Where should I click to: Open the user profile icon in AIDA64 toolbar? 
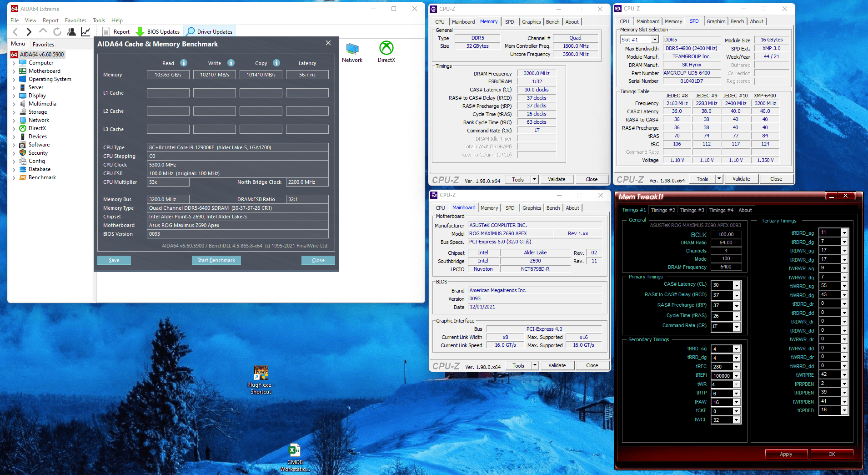point(71,31)
